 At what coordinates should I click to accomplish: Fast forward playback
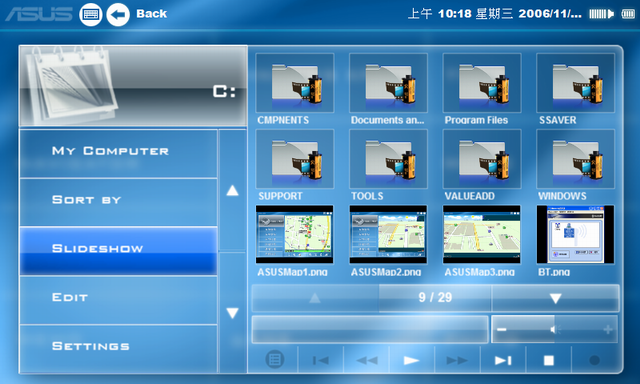coord(457,360)
